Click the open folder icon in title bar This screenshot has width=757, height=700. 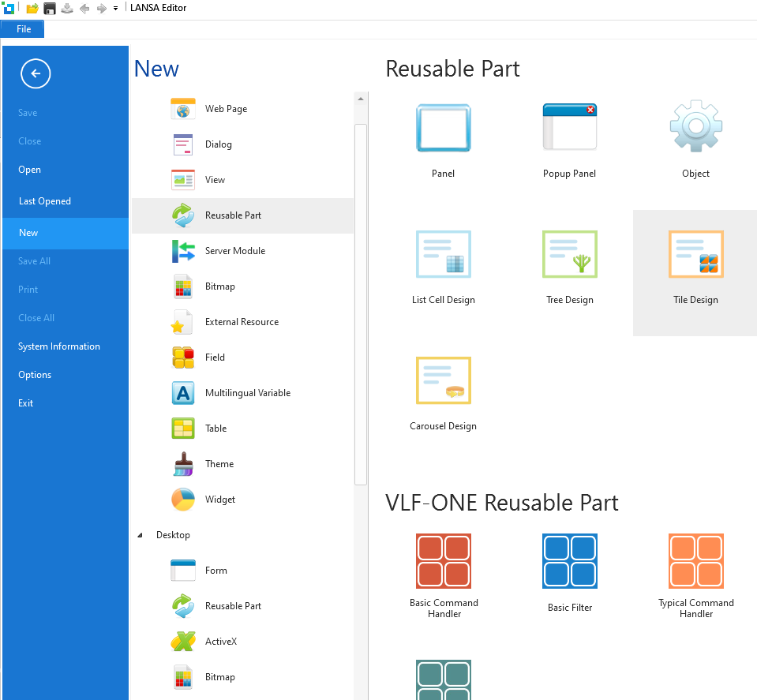coord(32,8)
